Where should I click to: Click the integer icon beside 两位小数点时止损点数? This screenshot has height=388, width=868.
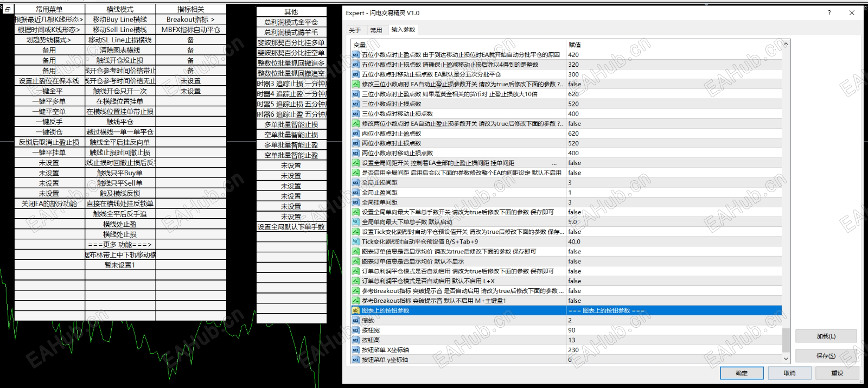(356, 143)
